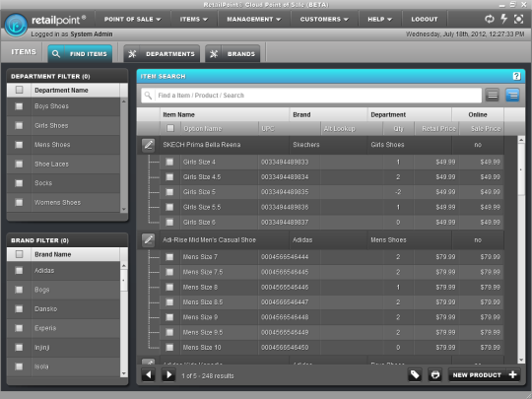Click UPC 0033494489835 cell
Viewport: 532px width, 399px height.
[290, 192]
